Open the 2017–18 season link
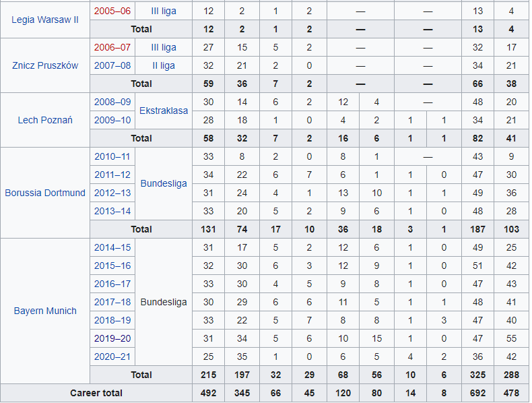Viewport: 532px width, 403px height. [x=112, y=302]
